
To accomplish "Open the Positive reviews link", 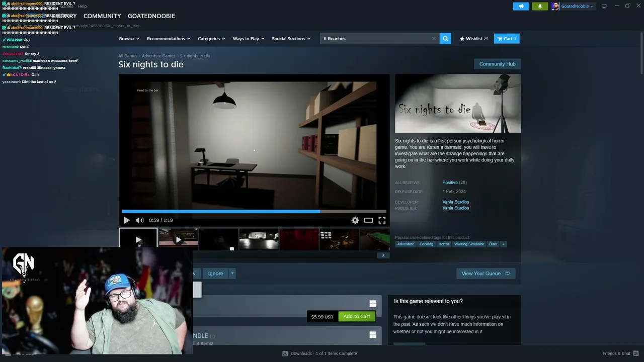I will pyautogui.click(x=450, y=183).
